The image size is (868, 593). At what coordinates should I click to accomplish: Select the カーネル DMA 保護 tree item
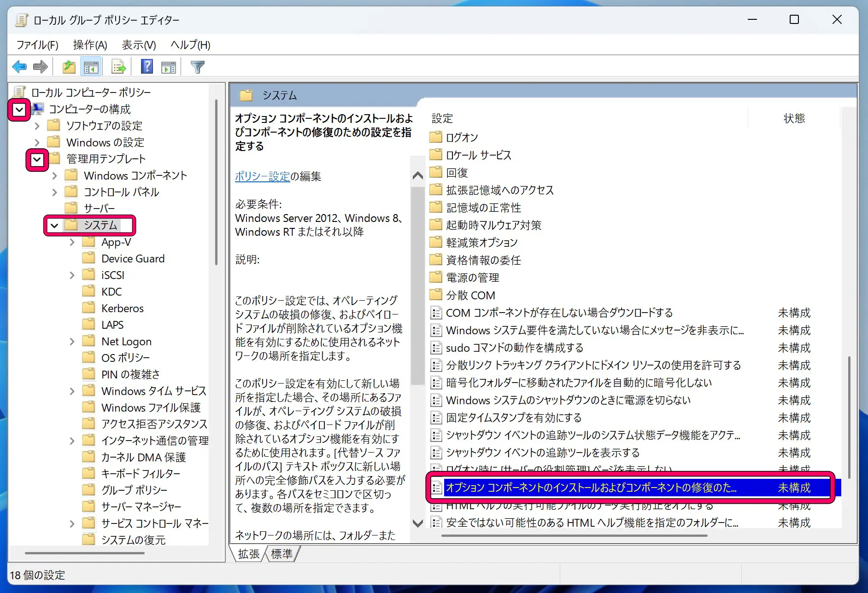pyautogui.click(x=143, y=457)
